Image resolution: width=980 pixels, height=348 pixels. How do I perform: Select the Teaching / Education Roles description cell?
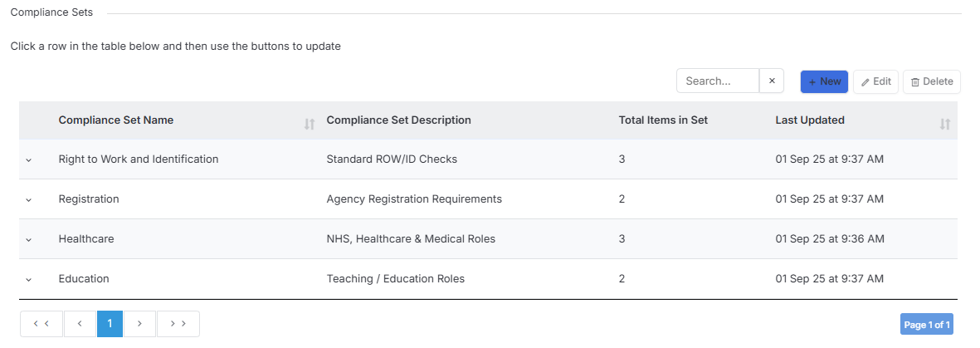coord(396,278)
